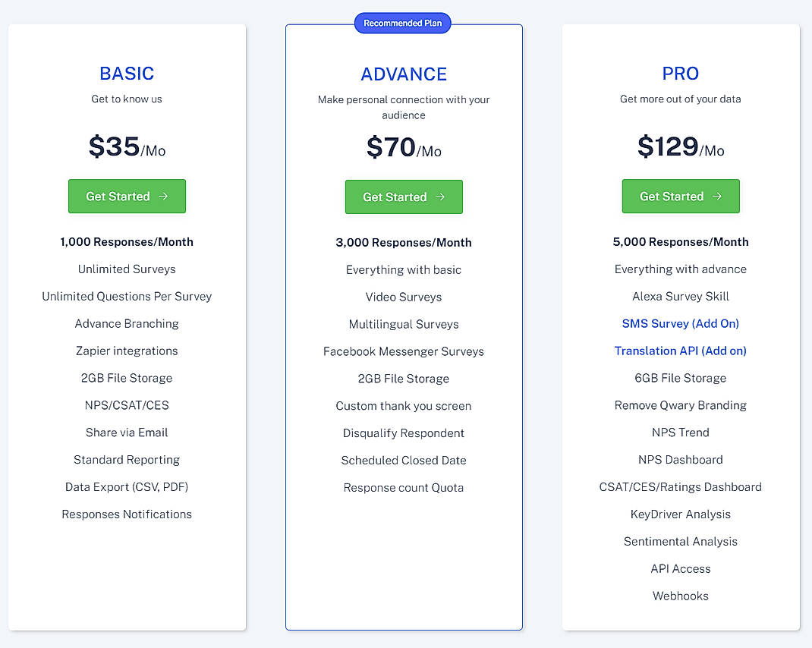Open the SMS Survey (Add On) link
812x648 pixels.
click(x=680, y=323)
